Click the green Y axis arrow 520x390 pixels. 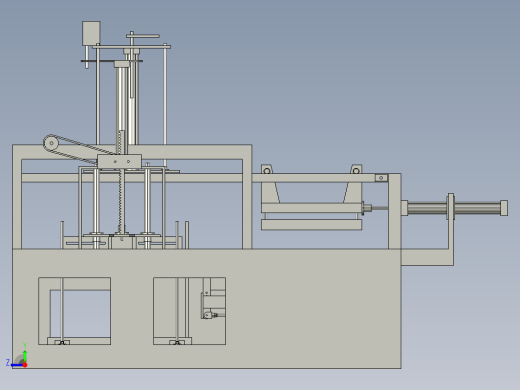[x=25, y=356]
